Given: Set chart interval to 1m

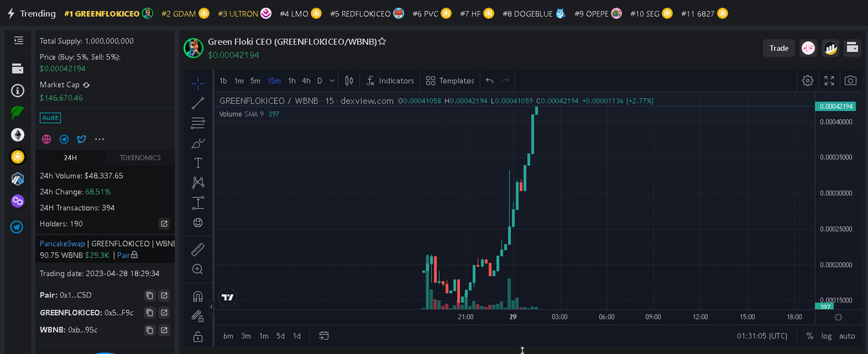Looking at the screenshot, I should click(x=239, y=81).
